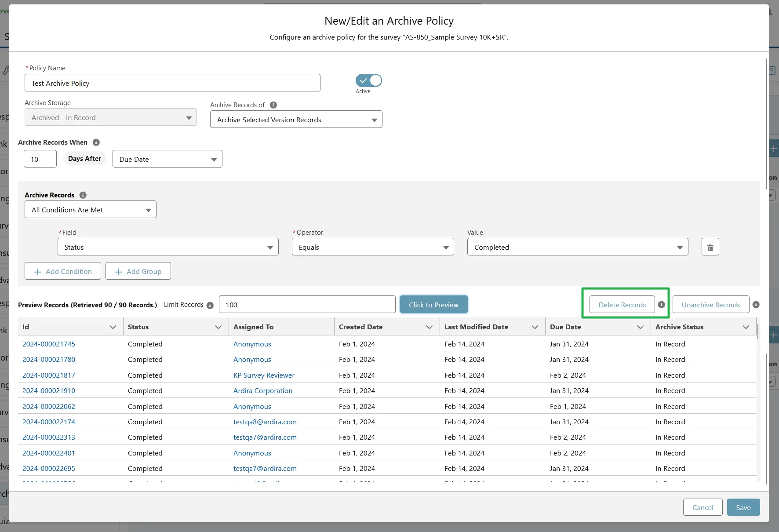Click info icon right of Delete Records

661,305
